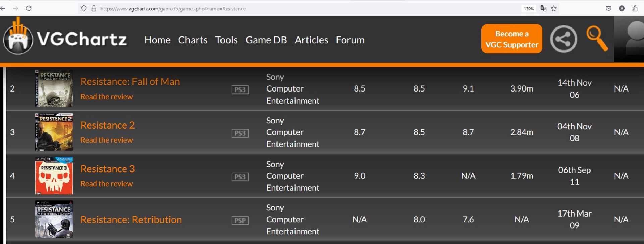Image resolution: width=644 pixels, height=244 pixels.
Task: Click PS3 platform icon for Resistance 2
Action: tap(240, 133)
